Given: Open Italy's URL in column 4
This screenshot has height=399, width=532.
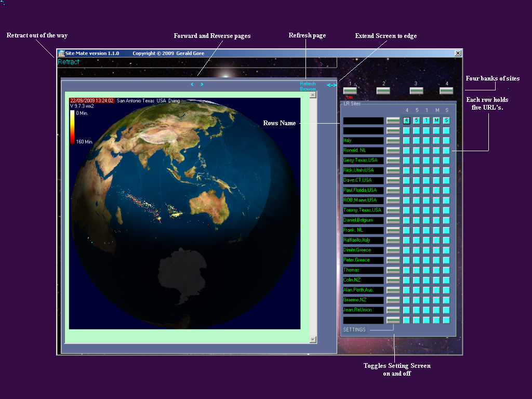Looking at the screenshot, I should tap(406, 140).
